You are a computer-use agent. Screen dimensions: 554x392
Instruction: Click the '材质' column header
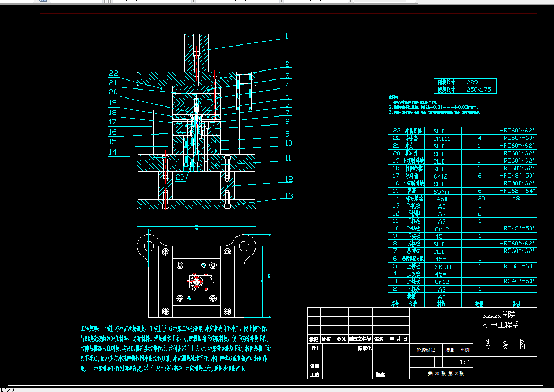(x=442, y=304)
